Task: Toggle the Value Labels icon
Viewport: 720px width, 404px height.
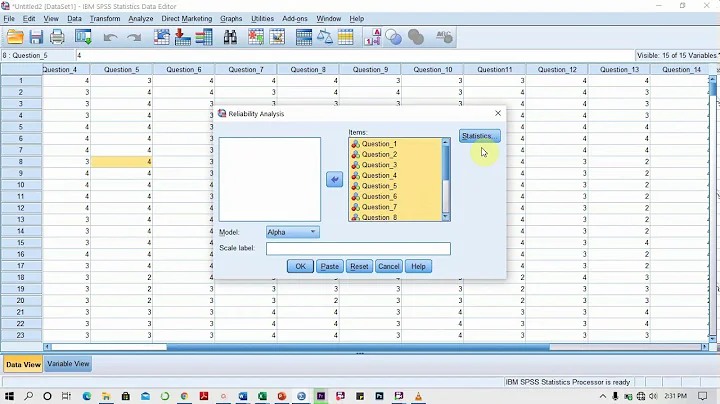Action: click(x=372, y=37)
